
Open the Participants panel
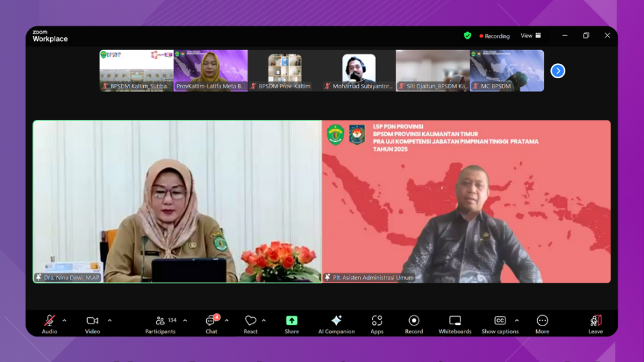click(160, 324)
